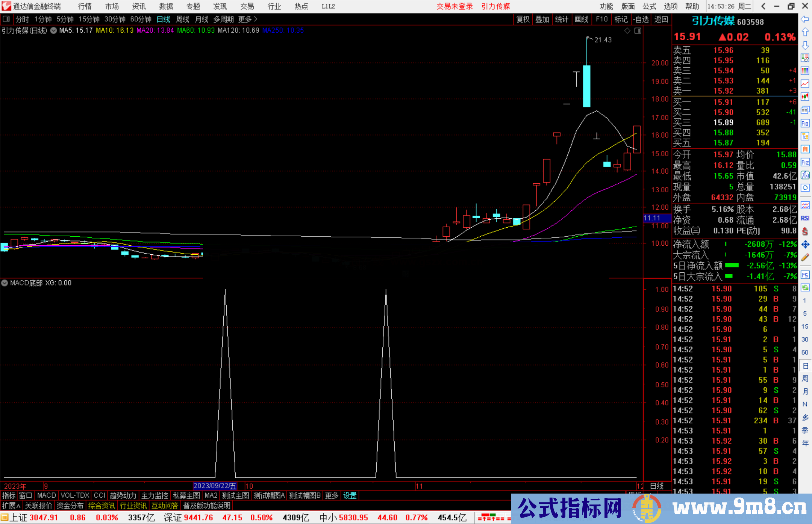Expand the 扩展 bottom panel
This screenshot has width=812, height=524.
[11, 506]
